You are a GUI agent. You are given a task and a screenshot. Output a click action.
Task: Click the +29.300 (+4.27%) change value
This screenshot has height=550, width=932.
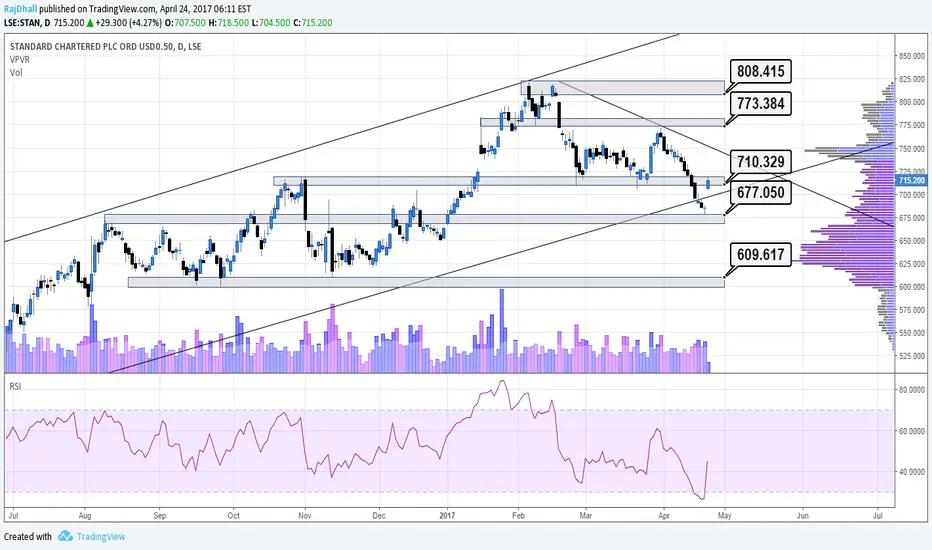click(x=128, y=23)
